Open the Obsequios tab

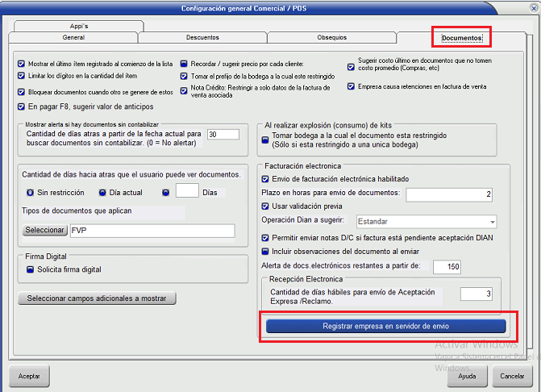coord(331,37)
